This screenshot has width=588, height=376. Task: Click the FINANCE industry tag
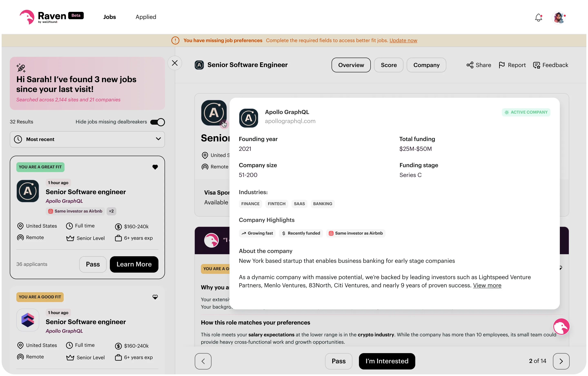point(250,204)
